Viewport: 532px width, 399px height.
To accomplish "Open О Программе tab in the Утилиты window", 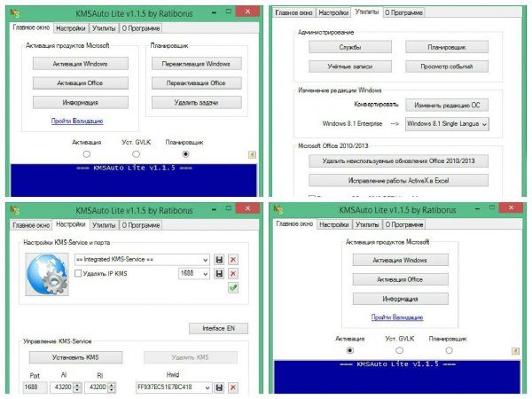I will [x=403, y=13].
